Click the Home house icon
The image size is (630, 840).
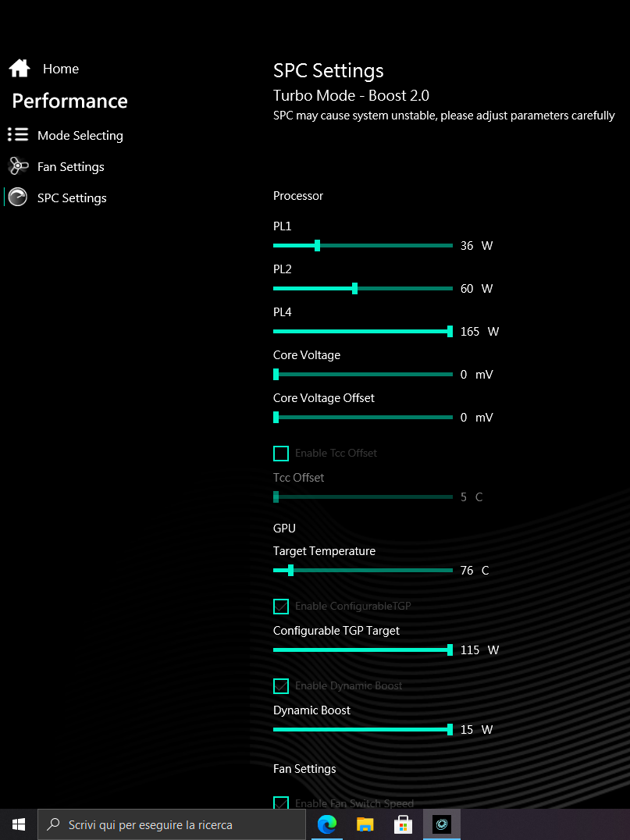20,69
